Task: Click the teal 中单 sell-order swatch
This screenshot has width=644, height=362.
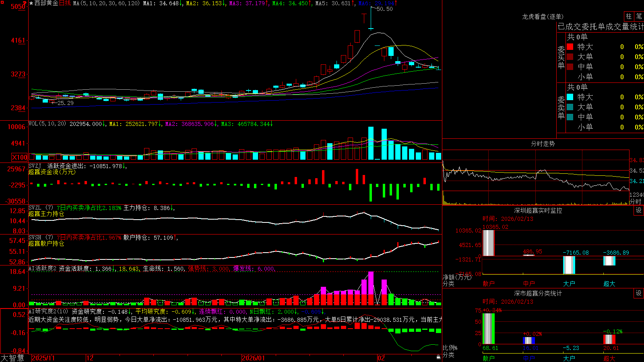Action: [x=570, y=117]
